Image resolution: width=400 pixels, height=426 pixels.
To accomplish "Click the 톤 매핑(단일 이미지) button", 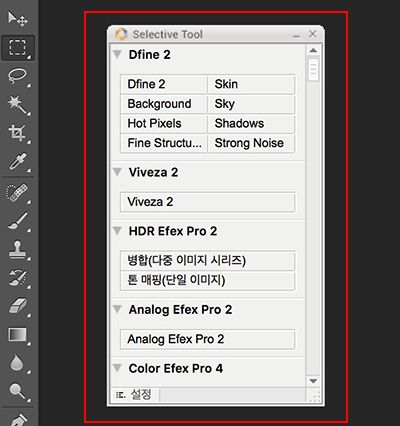I will point(208,280).
